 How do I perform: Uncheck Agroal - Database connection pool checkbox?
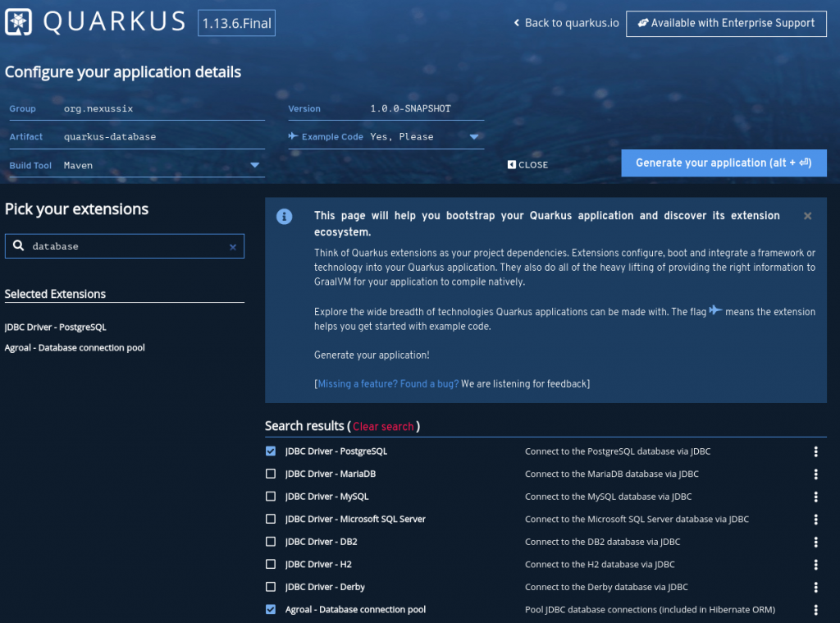(271, 609)
